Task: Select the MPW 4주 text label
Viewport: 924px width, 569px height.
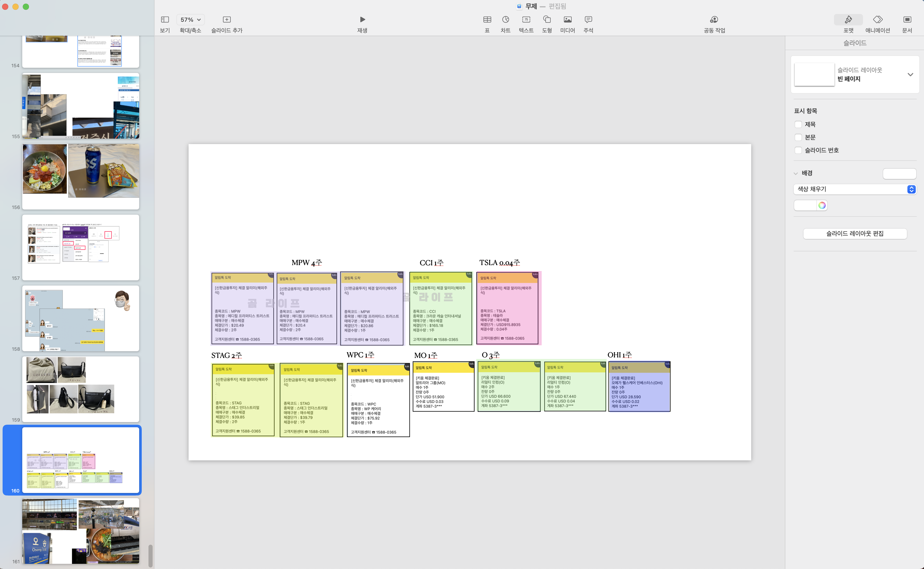Action: click(307, 263)
